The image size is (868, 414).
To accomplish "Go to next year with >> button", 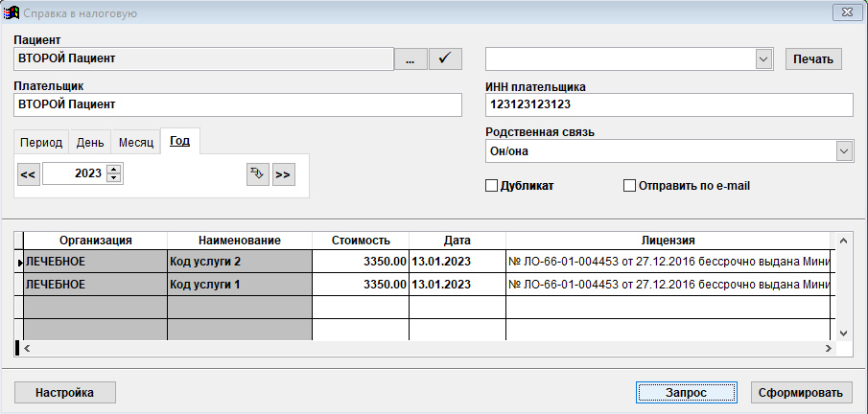I will click(x=283, y=174).
